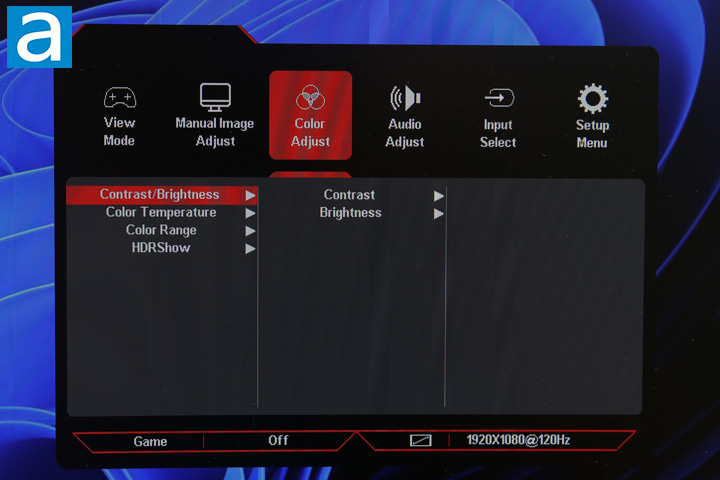Click the aspect ratio icon in status bar

pos(420,440)
